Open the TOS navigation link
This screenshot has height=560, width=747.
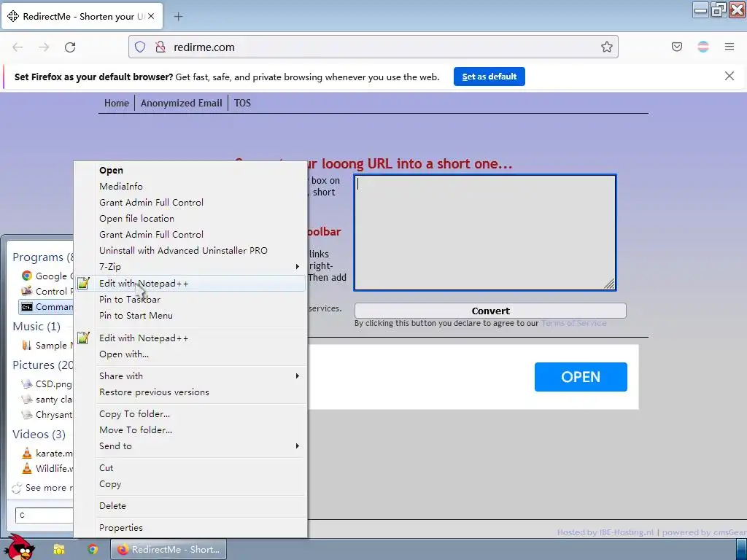coord(242,103)
